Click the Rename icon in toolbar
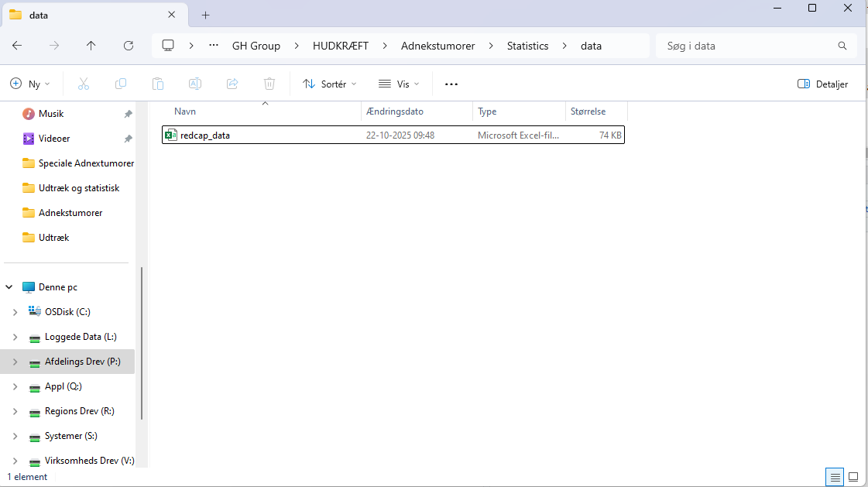This screenshot has height=487, width=868. point(195,84)
